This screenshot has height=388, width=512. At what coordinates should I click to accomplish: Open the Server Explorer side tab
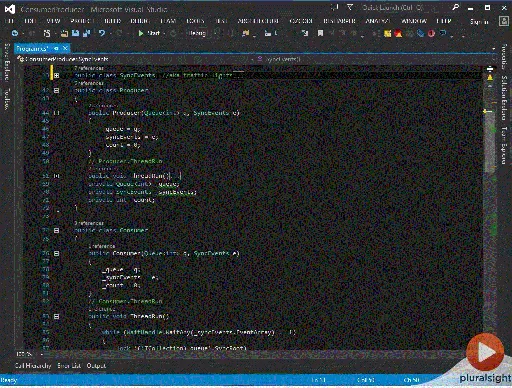(7, 62)
